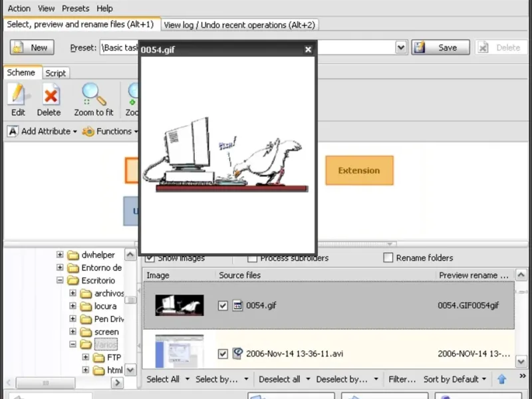Expand the Pen Drive folder
The width and height of the screenshot is (532, 399).
click(72, 319)
